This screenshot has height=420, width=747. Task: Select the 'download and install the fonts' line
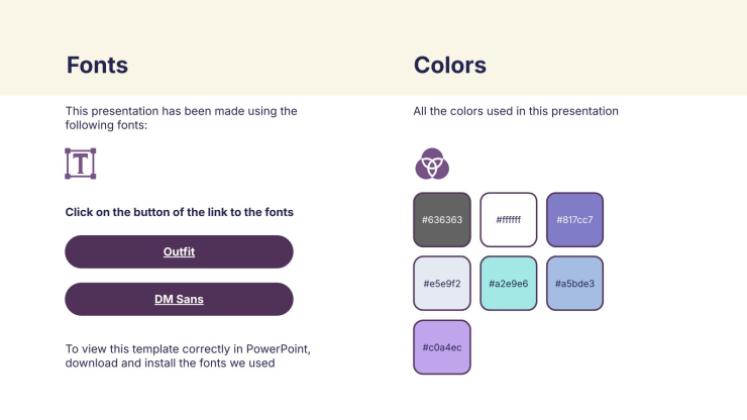(x=170, y=363)
